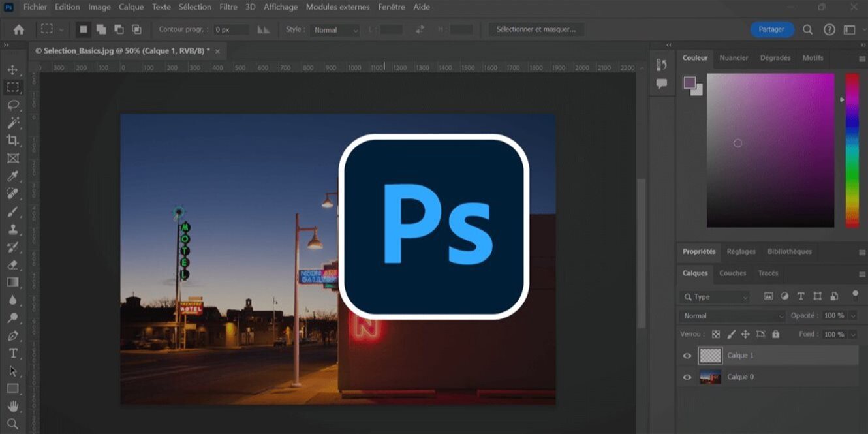Viewport: 868px width, 434px height.
Task: Select the Crop tool
Action: coord(12,140)
